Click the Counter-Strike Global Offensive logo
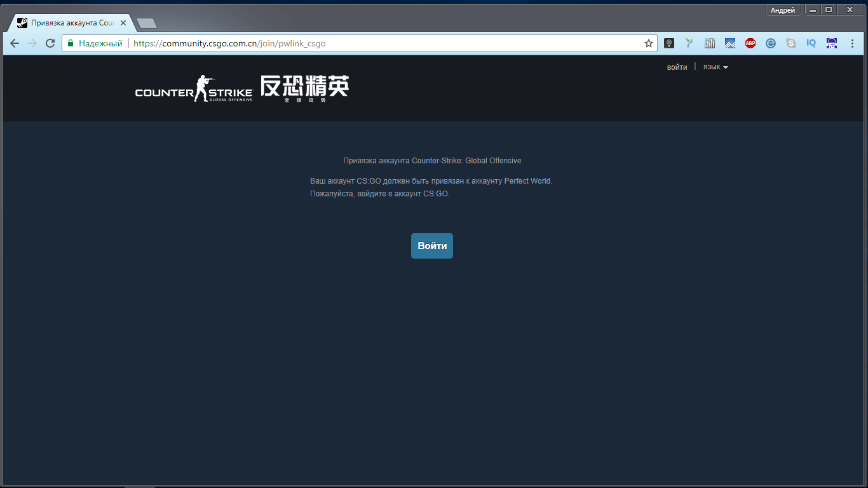This screenshot has width=868, height=488. (194, 88)
